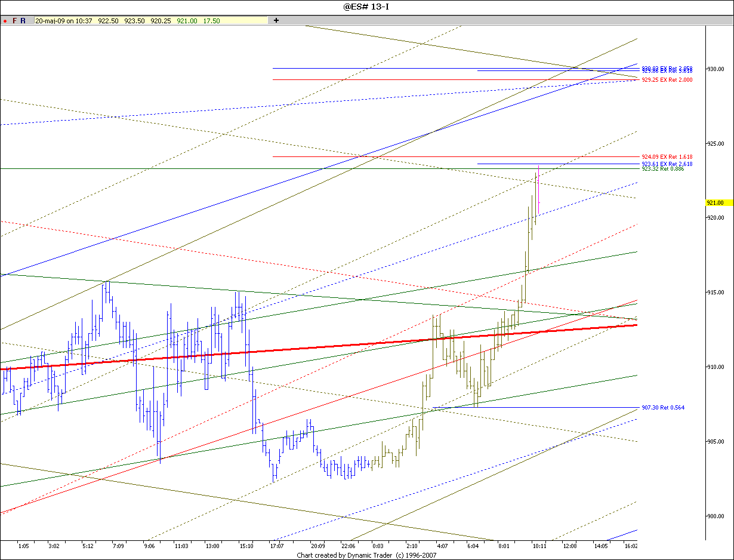Click the 10:11 time axis label

pyautogui.click(x=540, y=546)
